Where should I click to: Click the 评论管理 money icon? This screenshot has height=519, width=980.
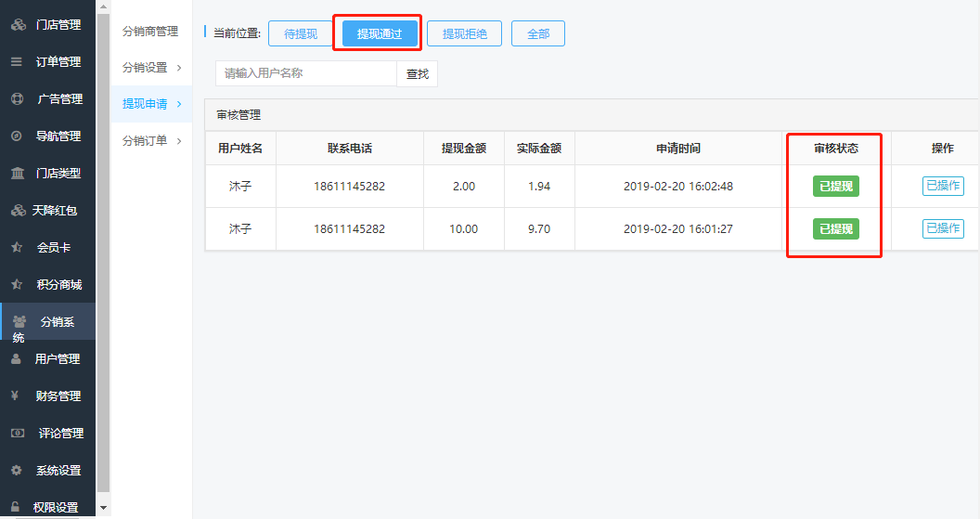(18, 433)
